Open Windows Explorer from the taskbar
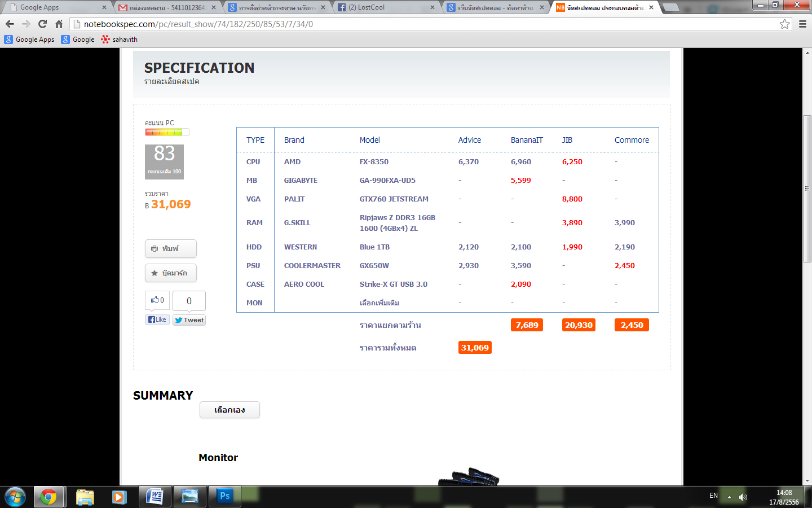 click(x=85, y=497)
